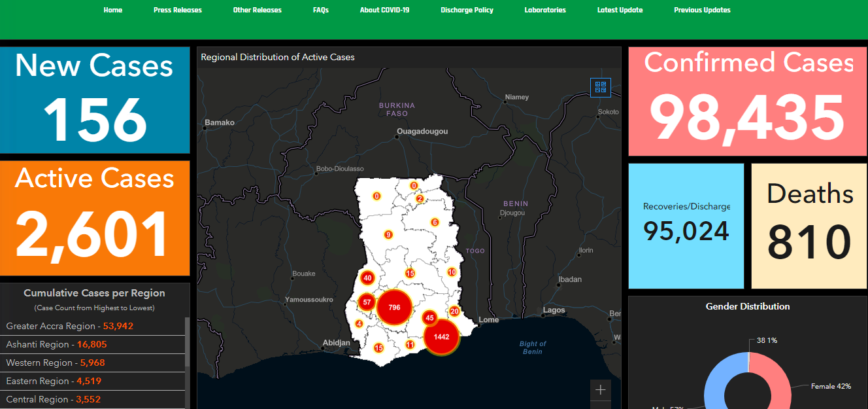The width and height of the screenshot is (868, 409).
Task: Open the Laboratories menu item
Action: tap(545, 10)
